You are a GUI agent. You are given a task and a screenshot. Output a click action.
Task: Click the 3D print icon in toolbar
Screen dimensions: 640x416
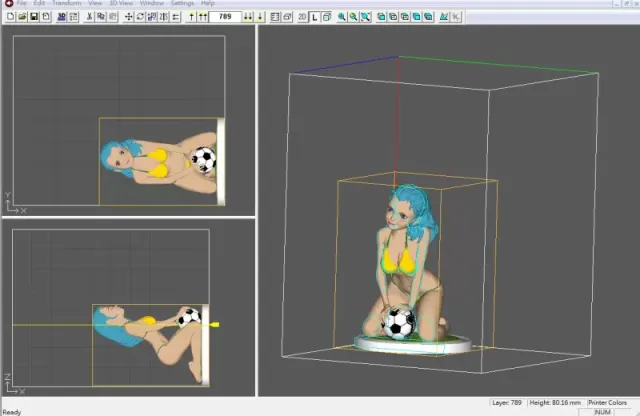point(62,17)
